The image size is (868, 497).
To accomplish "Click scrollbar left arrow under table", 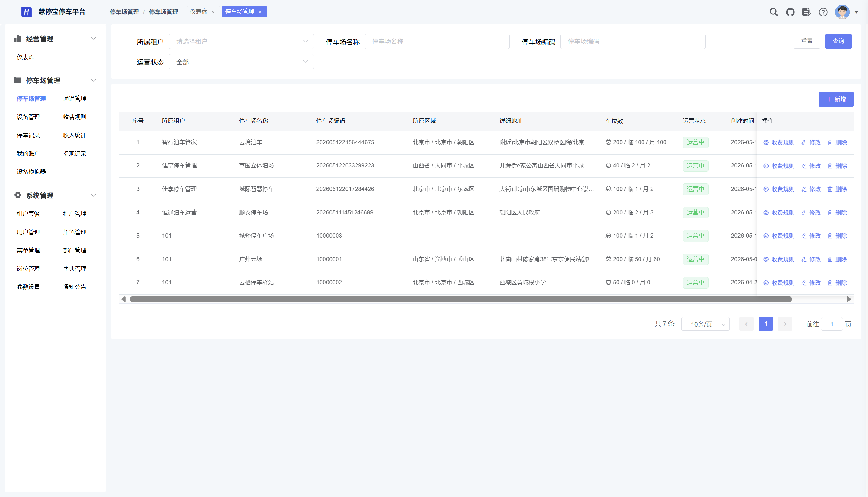I will tap(123, 299).
